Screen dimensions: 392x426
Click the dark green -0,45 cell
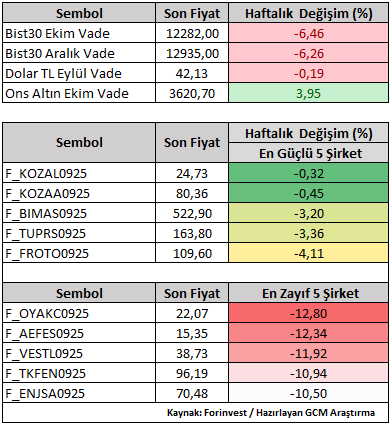[308, 193]
